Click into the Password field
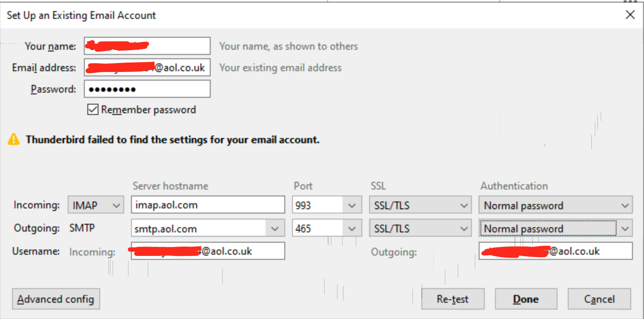This screenshot has width=644, height=319. click(x=147, y=89)
